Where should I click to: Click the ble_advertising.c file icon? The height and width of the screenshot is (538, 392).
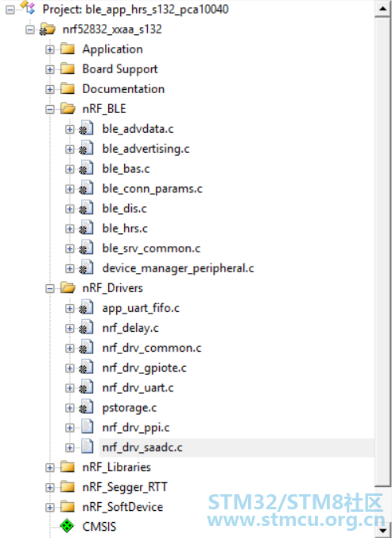87,148
